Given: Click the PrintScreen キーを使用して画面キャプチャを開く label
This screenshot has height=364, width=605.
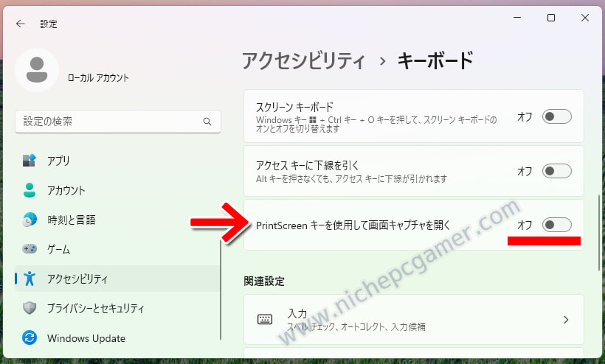Looking at the screenshot, I should pyautogui.click(x=353, y=225).
